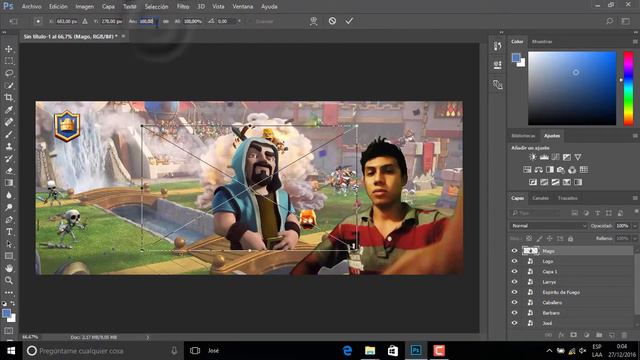Select the Hand tool
Viewport: 640px width, 360px height.
pos(9,268)
